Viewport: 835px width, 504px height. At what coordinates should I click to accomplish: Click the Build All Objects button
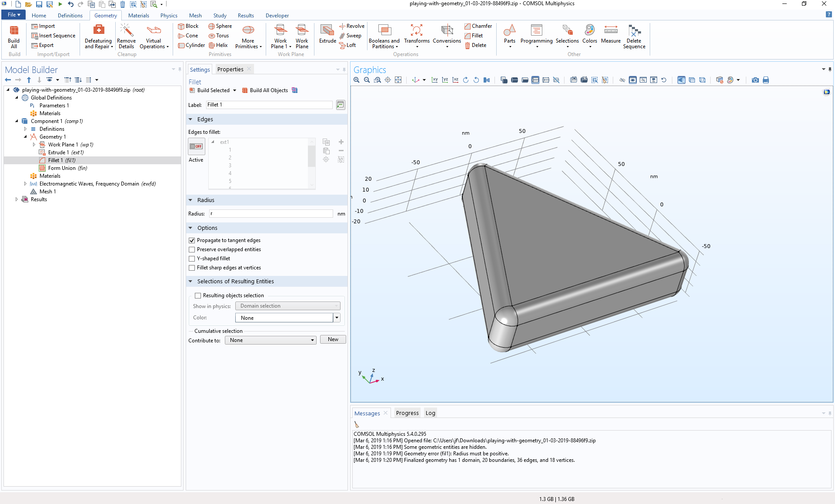click(x=265, y=90)
